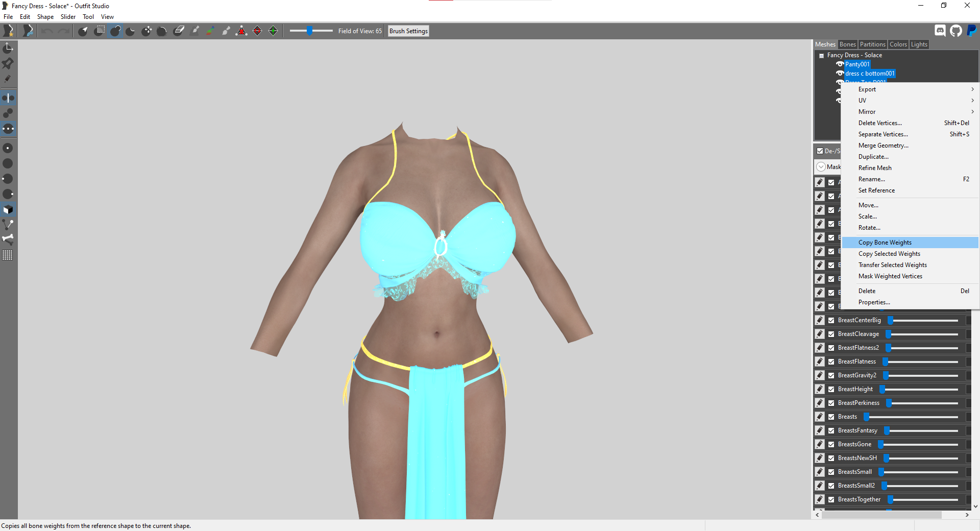
Task: Uncheck the BreastsFantasy checkbox
Action: point(831,430)
